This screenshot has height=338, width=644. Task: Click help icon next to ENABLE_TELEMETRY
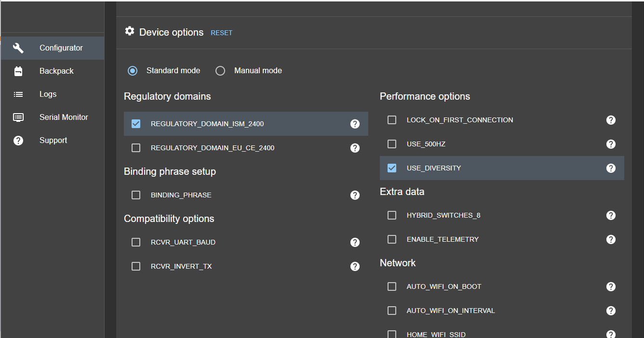click(611, 239)
